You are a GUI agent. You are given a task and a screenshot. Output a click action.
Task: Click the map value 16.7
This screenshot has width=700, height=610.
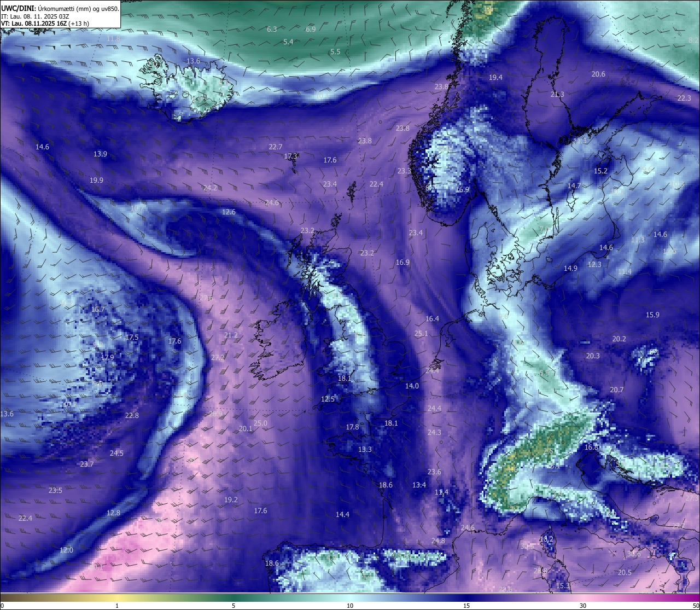97,309
